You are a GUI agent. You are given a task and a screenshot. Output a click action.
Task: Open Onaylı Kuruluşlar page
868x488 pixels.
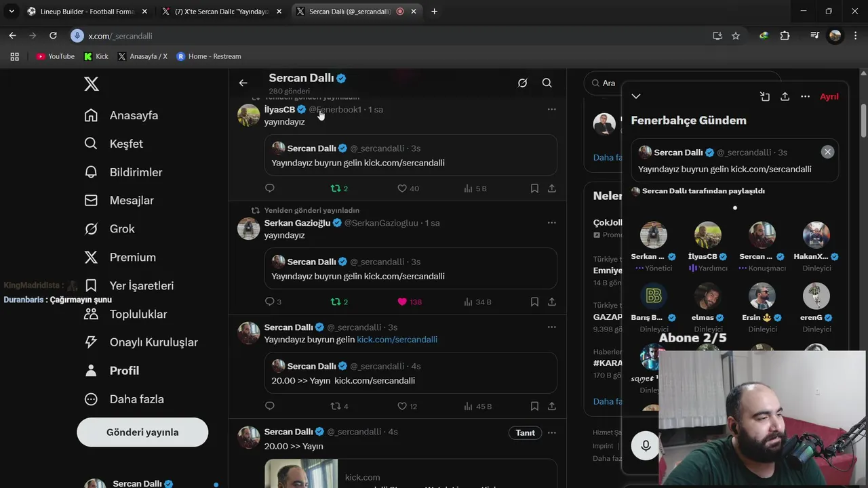(141, 342)
